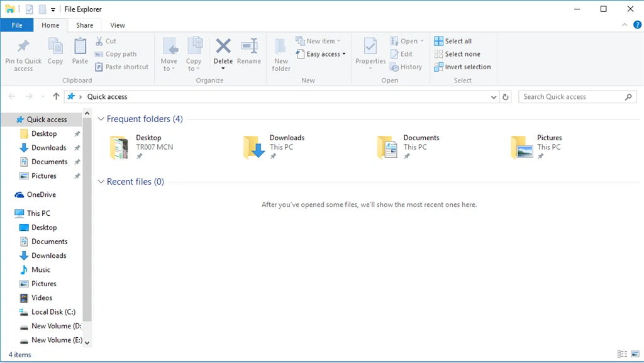The image size is (644, 363).
Task: Open the Easy access dropdown
Action: point(321,54)
